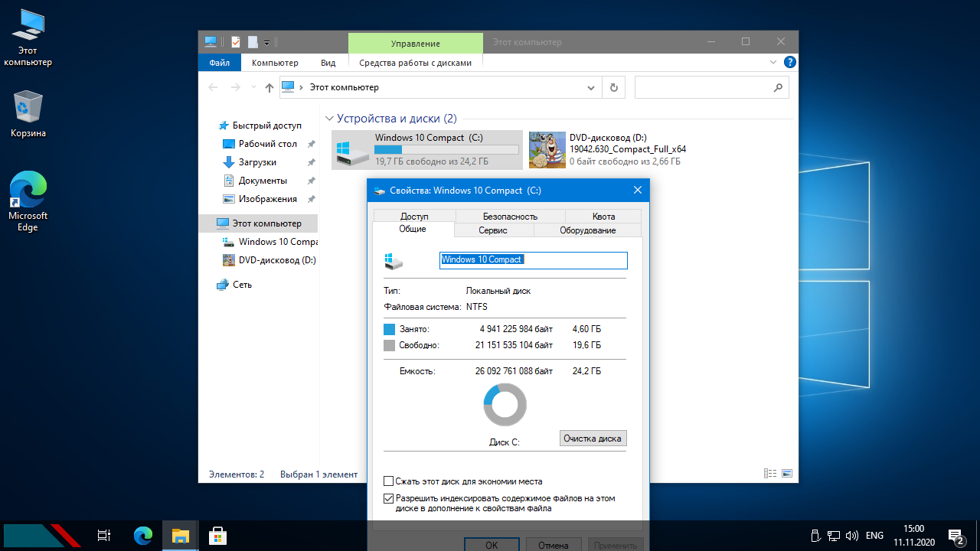Open Средства работы с дисками ribbon tab
This screenshot has height=551, width=980.
coord(415,63)
